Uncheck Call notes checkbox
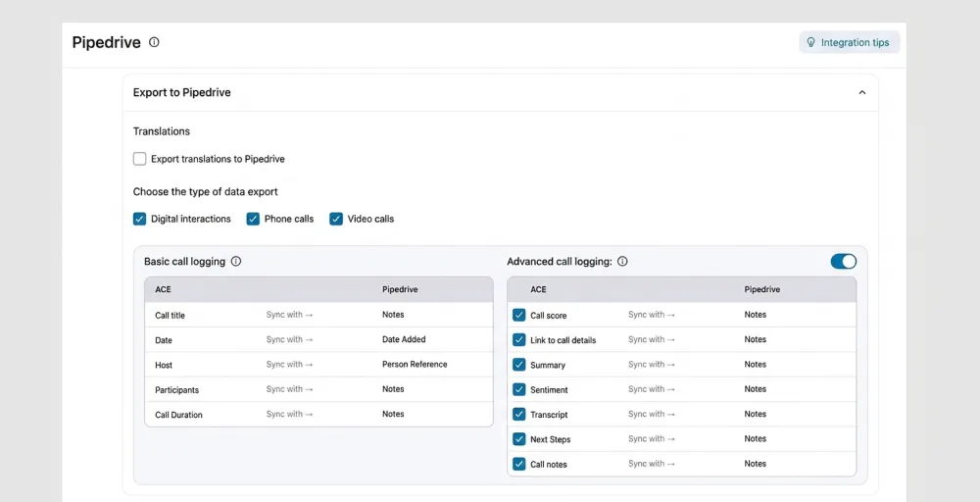 [x=518, y=464]
